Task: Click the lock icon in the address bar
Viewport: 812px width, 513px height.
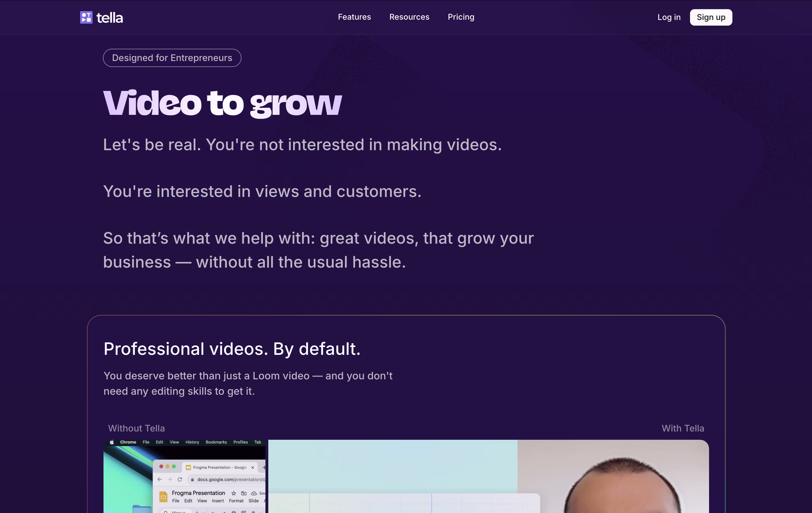Action: coord(192,479)
